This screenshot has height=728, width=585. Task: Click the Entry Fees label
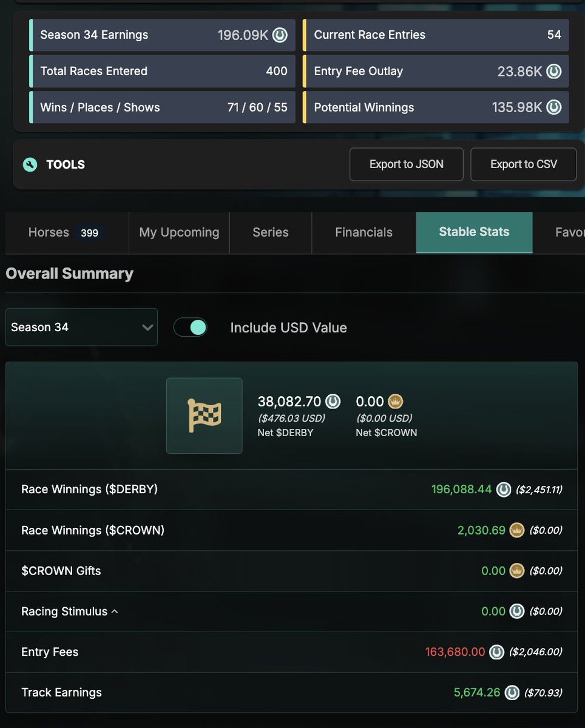coord(50,652)
